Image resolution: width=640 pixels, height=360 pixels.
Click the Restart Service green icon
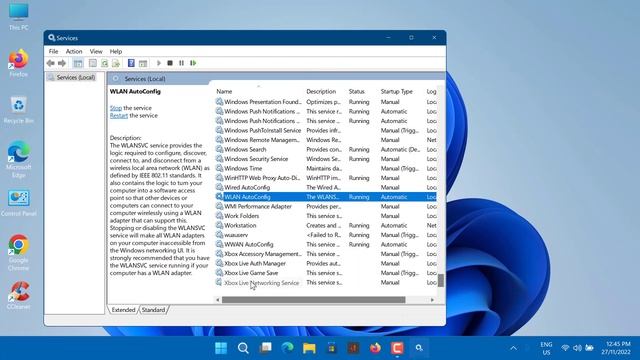pos(193,63)
